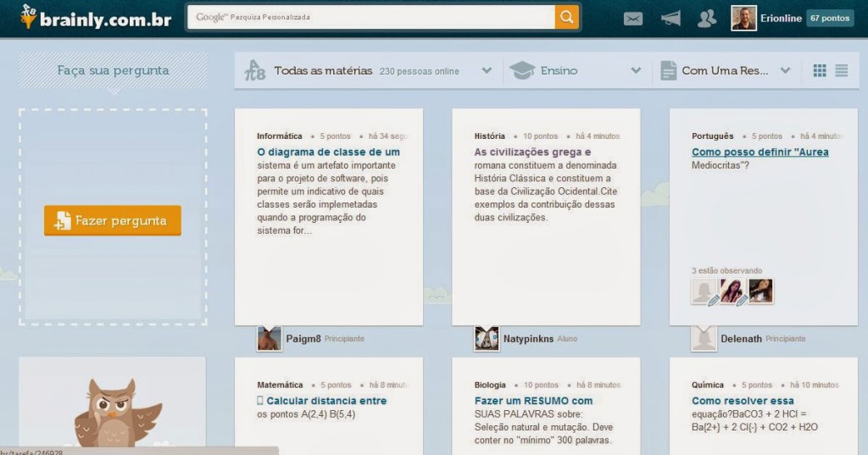Image resolution: width=868 pixels, height=455 pixels.
Task: Open the Erionline username link
Action: pyautogui.click(x=781, y=19)
